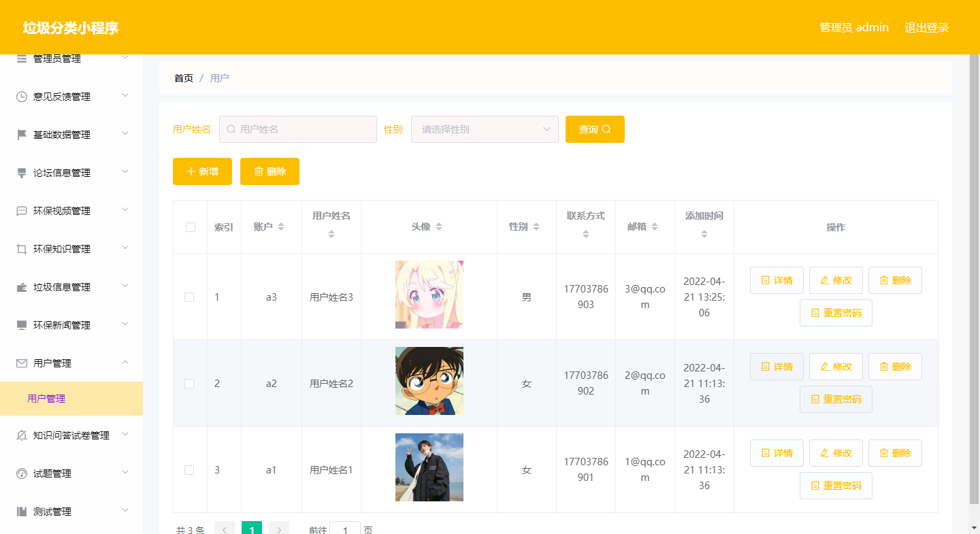Click 重置密码 for user a3
This screenshot has width=980, height=534.
(836, 313)
